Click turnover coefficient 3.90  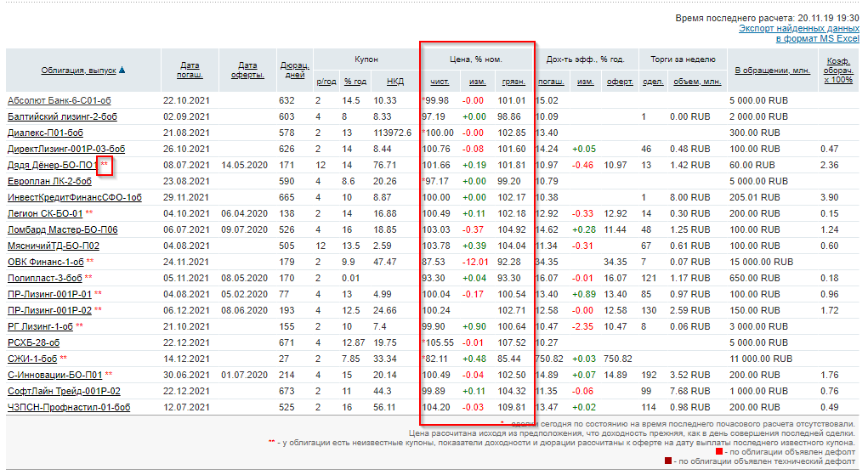click(830, 197)
